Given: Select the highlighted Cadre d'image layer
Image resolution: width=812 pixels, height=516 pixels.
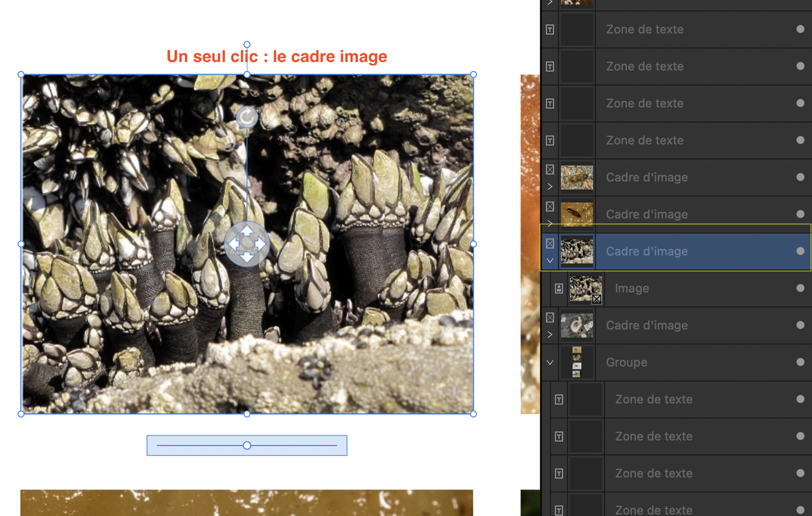Looking at the screenshot, I should 676,252.
